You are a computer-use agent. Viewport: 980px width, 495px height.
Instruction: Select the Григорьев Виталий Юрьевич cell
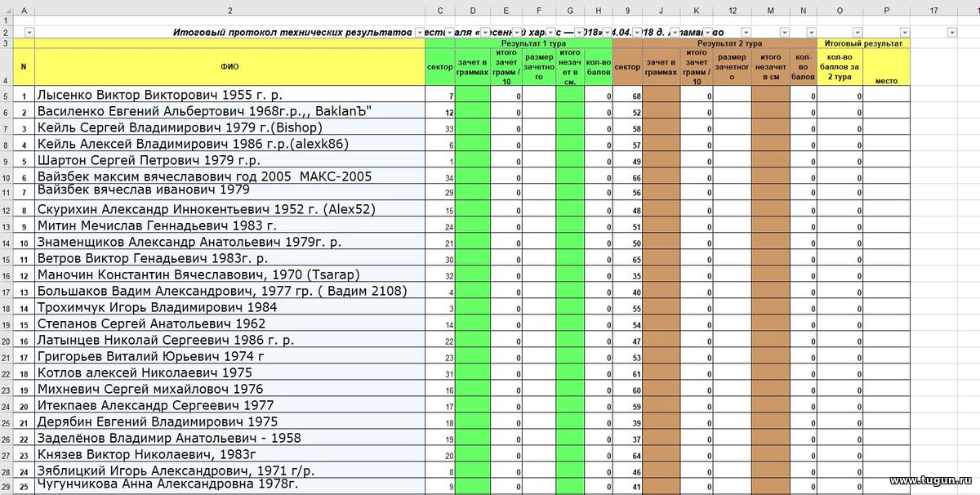[230, 357]
